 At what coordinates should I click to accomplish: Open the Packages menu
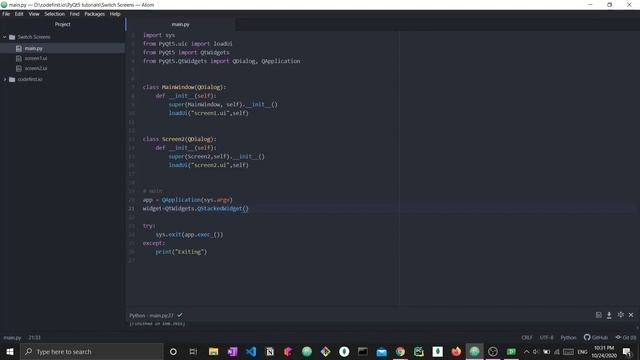(94, 14)
